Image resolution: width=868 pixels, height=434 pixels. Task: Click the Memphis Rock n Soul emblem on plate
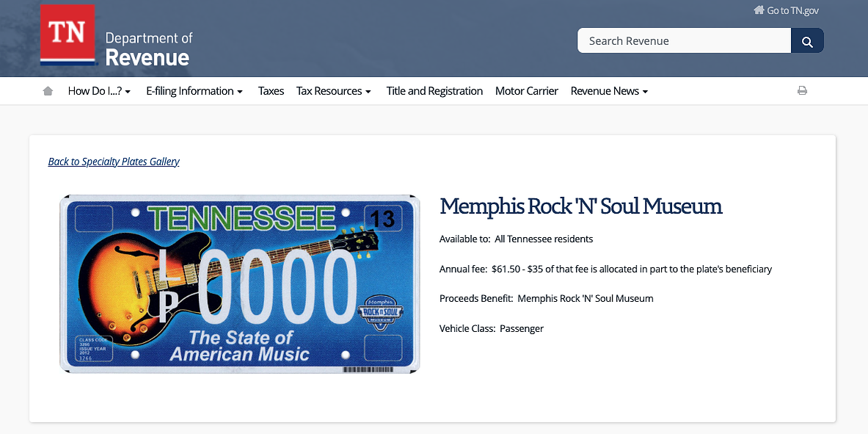[x=382, y=313]
